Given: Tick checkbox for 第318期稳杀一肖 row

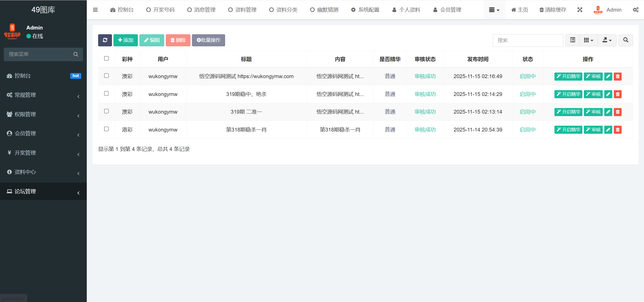Looking at the screenshot, I should click(106, 129).
